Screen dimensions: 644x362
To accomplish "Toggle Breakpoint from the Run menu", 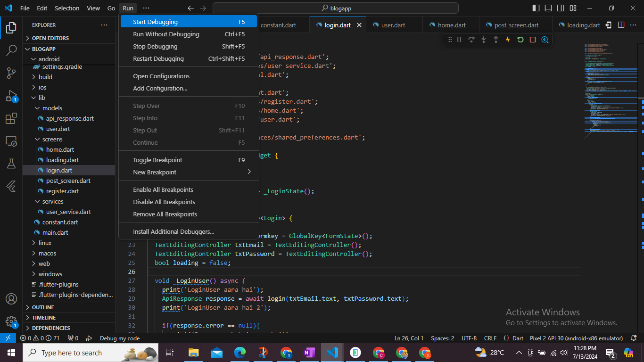I will point(158,160).
